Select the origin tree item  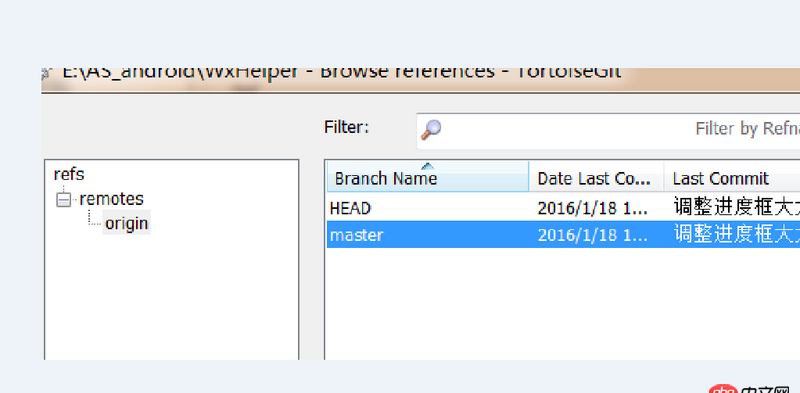pyautogui.click(x=127, y=223)
